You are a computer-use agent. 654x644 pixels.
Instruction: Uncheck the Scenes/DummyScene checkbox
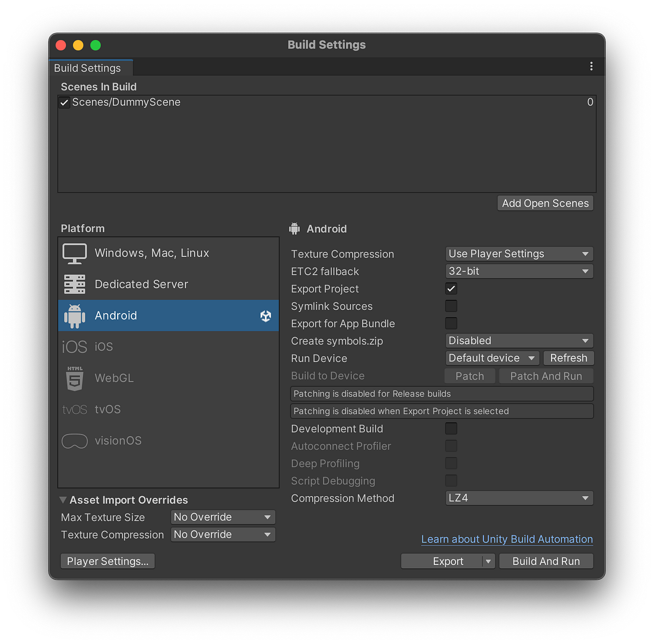pyautogui.click(x=64, y=102)
